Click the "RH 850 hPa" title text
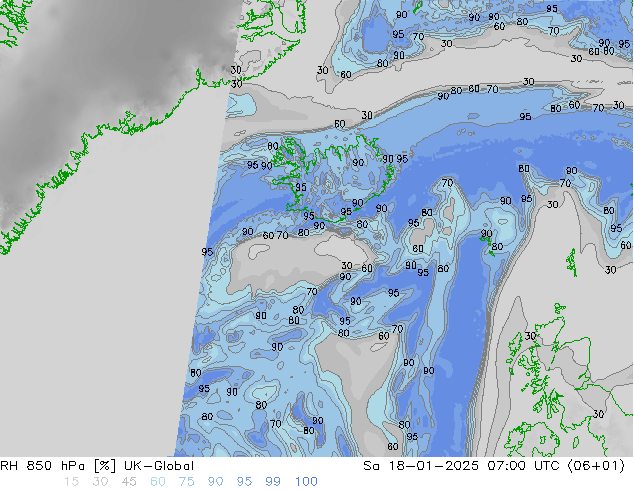This screenshot has height=490, width=634. (x=42, y=466)
